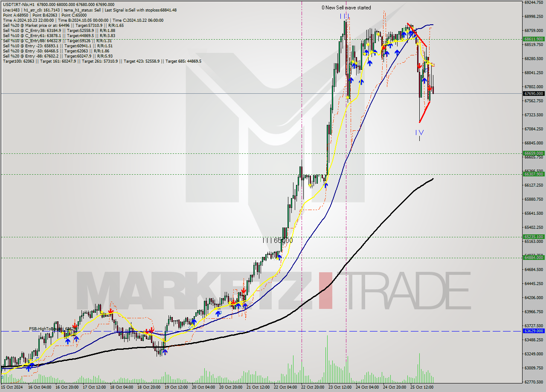Click the 'Sell %10 @ C_Entry61' row

coord(59,35)
